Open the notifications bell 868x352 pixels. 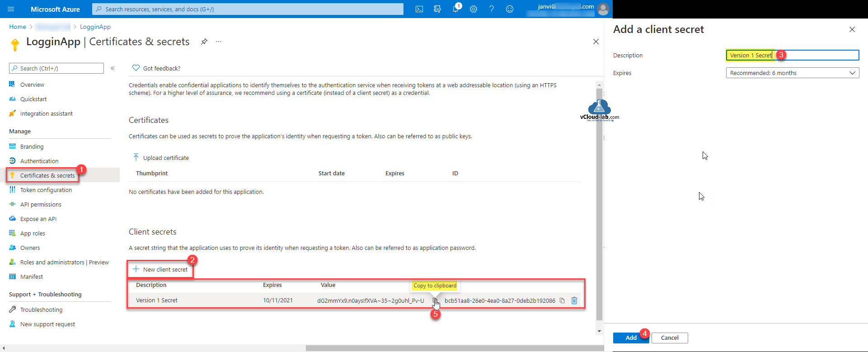455,9
